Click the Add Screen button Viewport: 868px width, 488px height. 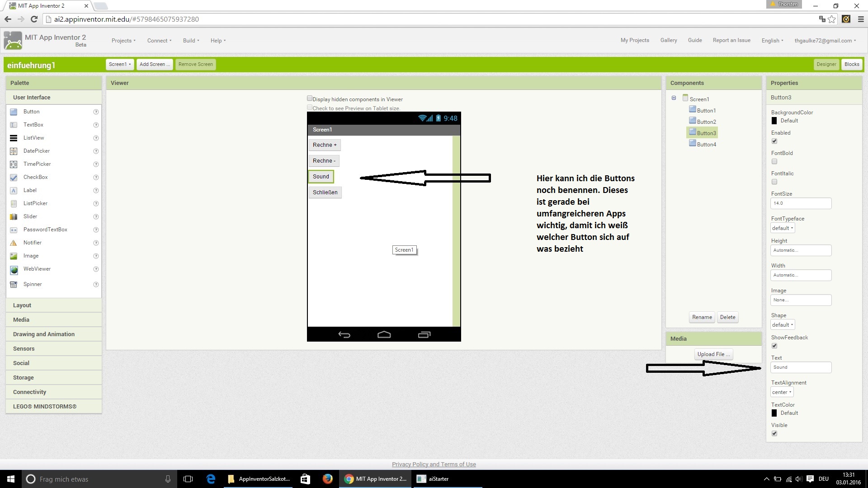(155, 64)
